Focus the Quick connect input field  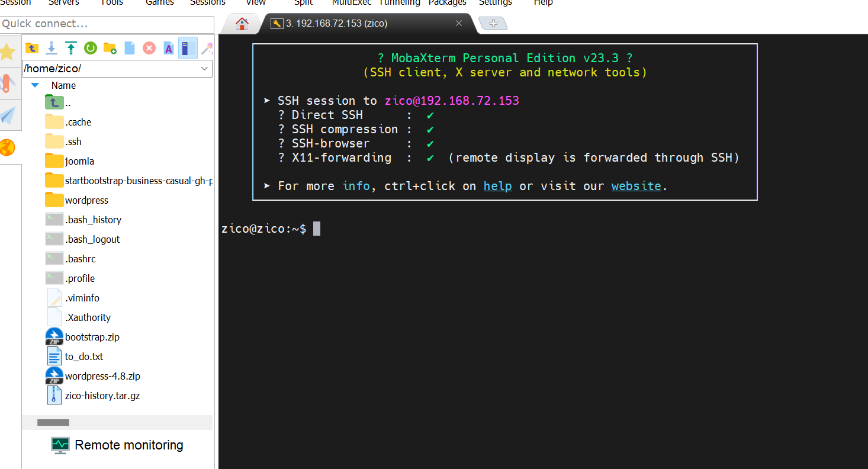click(107, 24)
